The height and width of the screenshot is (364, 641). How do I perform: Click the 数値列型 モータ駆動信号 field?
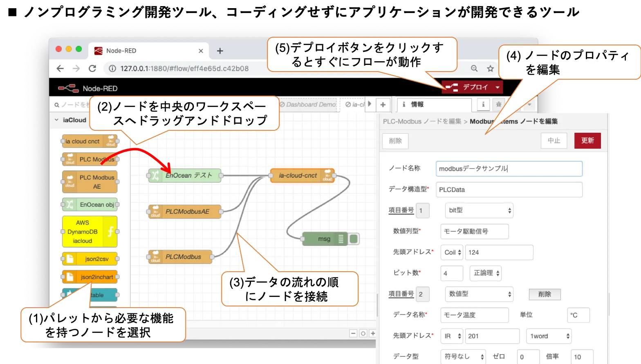tap(475, 231)
